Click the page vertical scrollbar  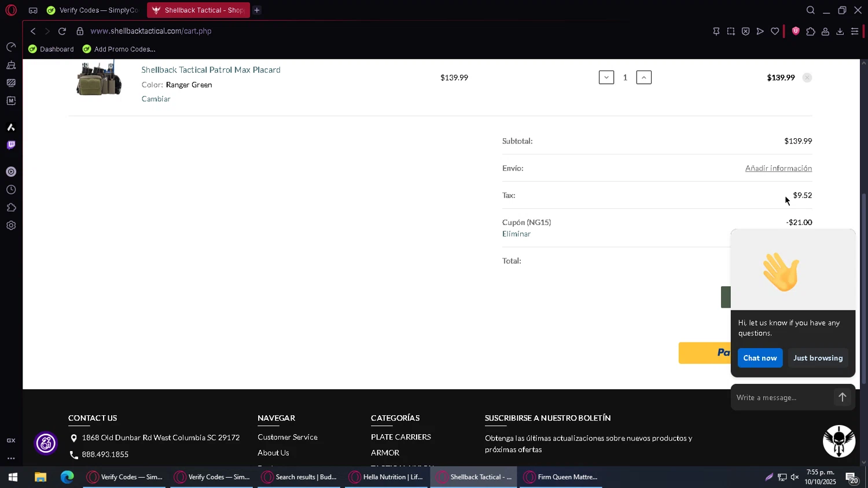point(864,289)
